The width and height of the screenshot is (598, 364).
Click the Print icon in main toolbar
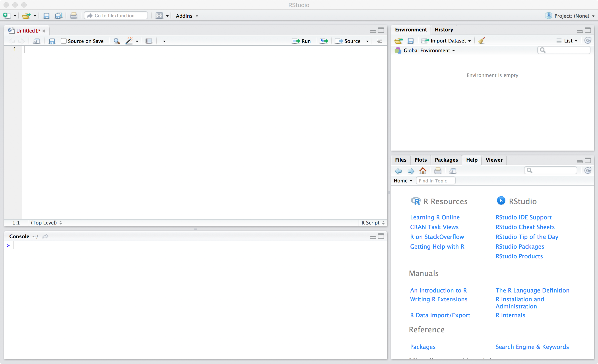(x=74, y=16)
